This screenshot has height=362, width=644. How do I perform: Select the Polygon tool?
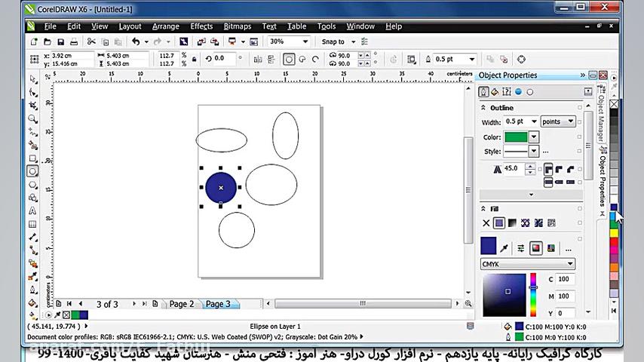[33, 185]
